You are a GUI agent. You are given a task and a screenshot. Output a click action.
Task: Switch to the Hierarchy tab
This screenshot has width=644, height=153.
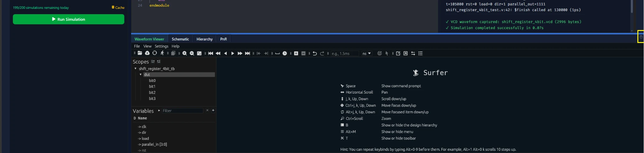click(x=205, y=39)
